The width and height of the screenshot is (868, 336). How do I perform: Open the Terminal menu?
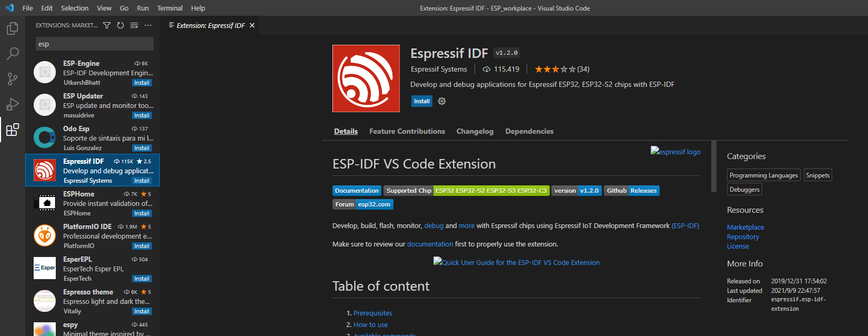tap(170, 8)
